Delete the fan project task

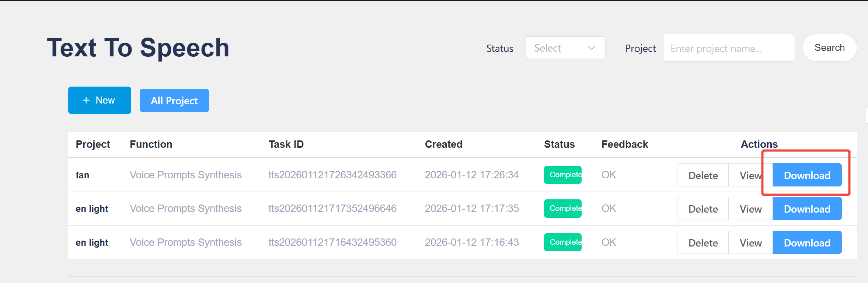pyautogui.click(x=703, y=175)
